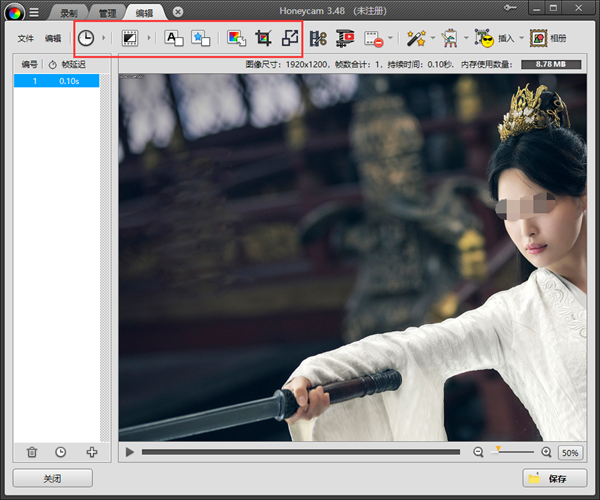The height and width of the screenshot is (500, 600).
Task: Delete frame using the trash icon
Action: 32,453
